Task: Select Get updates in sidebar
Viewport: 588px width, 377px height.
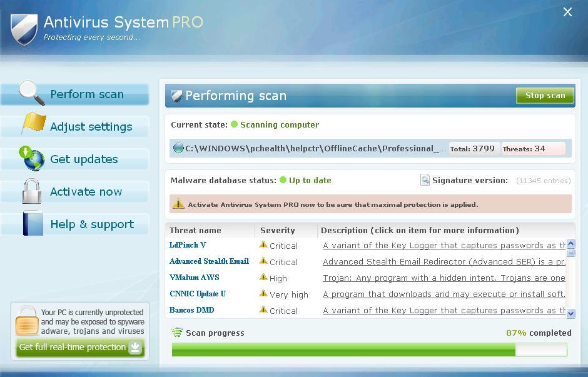Action: coord(75,159)
